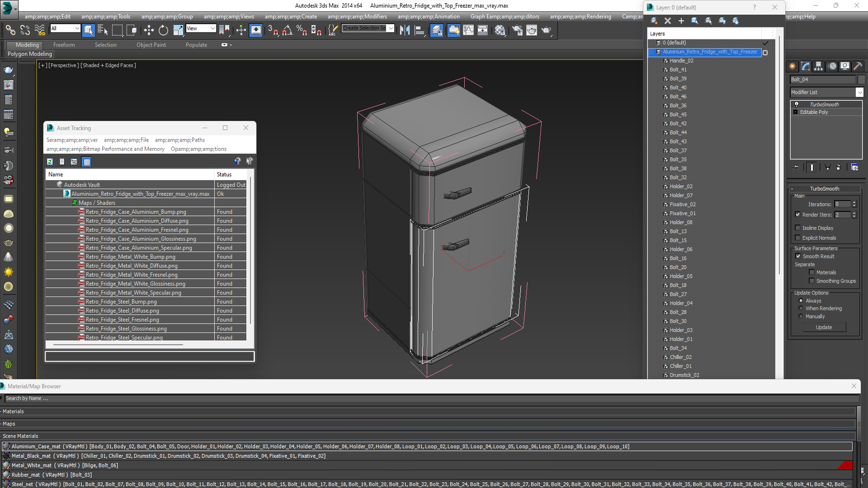Viewport: 868px width, 488px height.
Task: Switch to Freeform ribbon tab
Action: tap(64, 45)
